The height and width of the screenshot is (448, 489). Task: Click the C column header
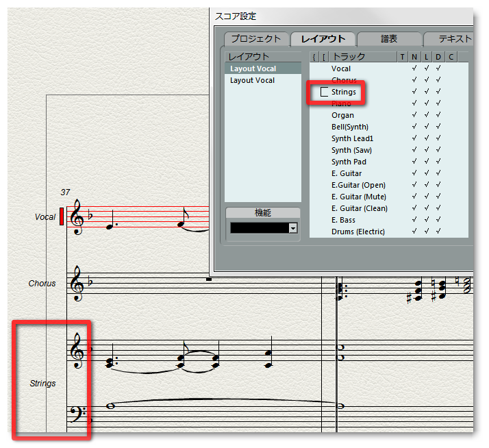[x=451, y=57]
